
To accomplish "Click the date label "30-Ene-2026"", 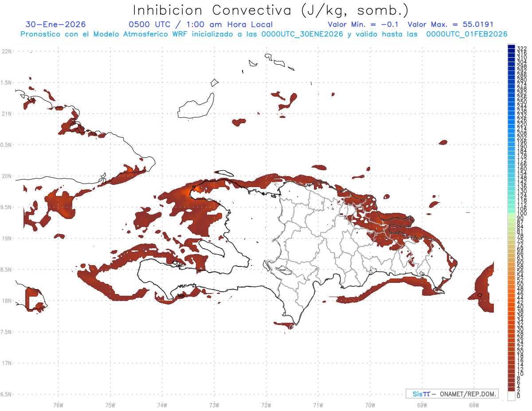I will (56, 24).
